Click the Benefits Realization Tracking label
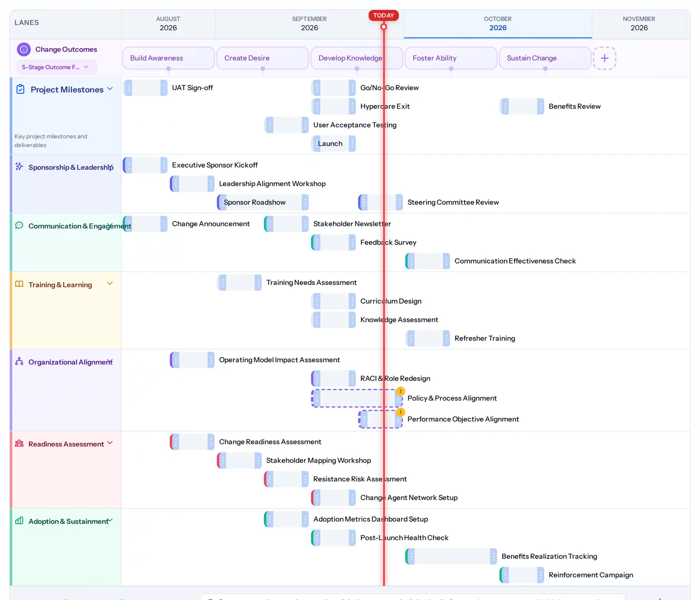The height and width of the screenshot is (600, 700). pos(549,556)
